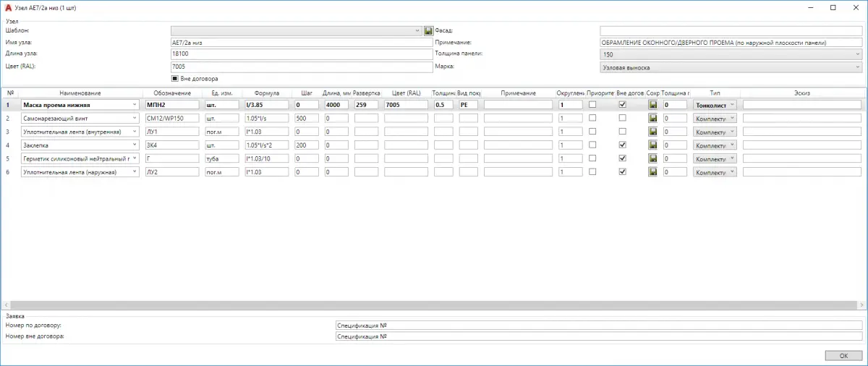868x366 pixels.
Task: Click the Формула column header
Action: [267, 93]
